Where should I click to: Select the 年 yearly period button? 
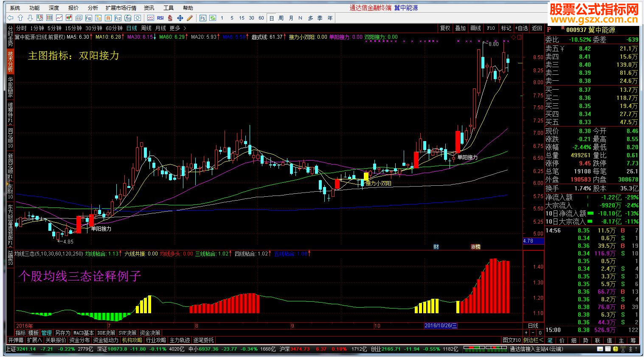click(x=330, y=18)
